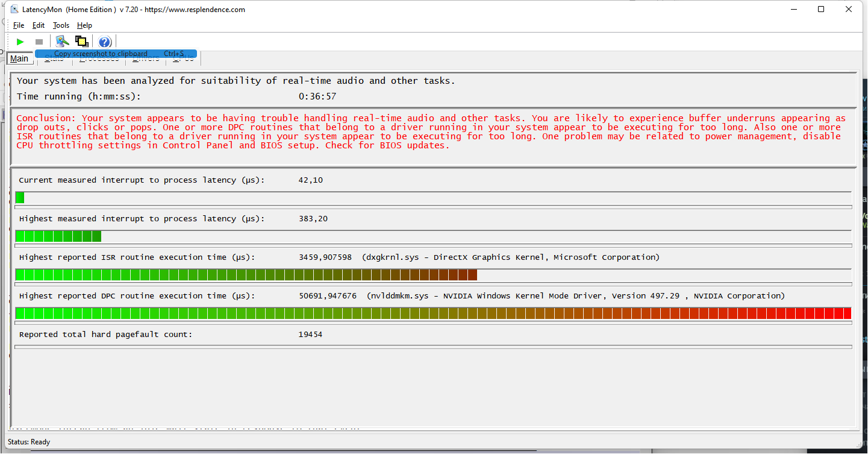Click the highest ISR routine execution time bar
The width and height of the screenshot is (868, 454).
point(246,275)
